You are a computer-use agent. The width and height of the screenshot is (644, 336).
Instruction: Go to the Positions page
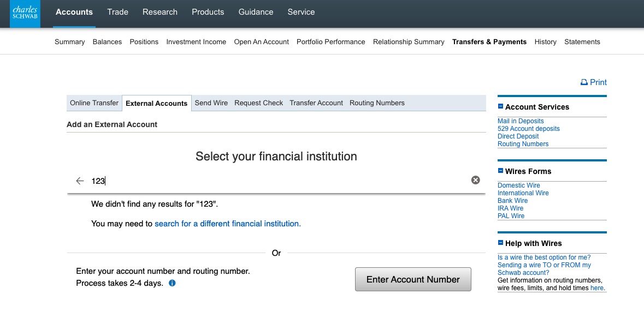[x=144, y=42]
